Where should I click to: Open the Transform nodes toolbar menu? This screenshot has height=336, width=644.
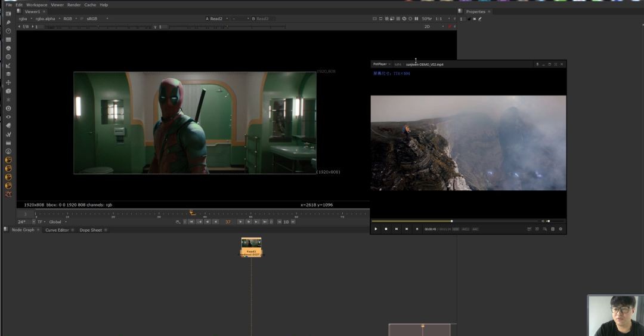[x=8, y=83]
